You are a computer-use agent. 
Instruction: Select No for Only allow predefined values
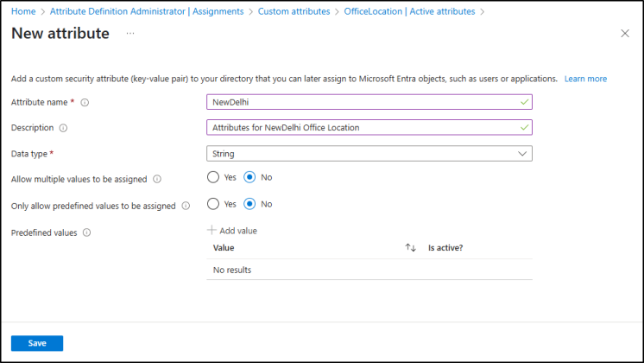click(249, 205)
